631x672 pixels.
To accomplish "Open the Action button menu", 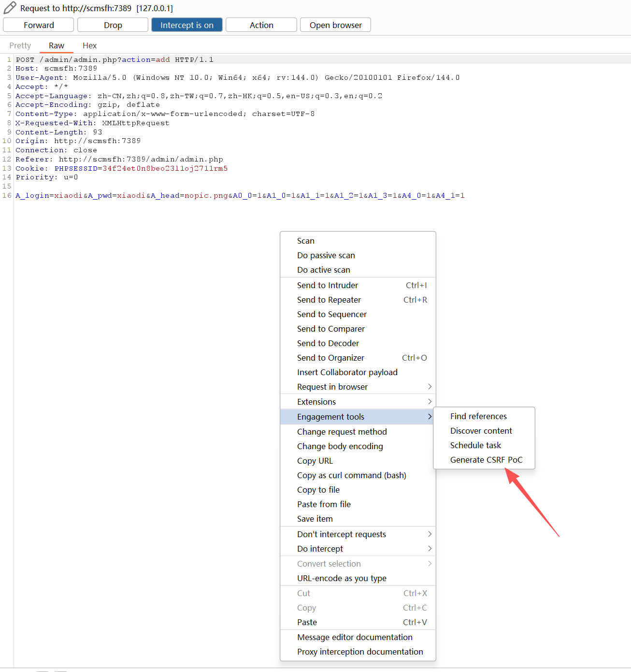I will (261, 25).
